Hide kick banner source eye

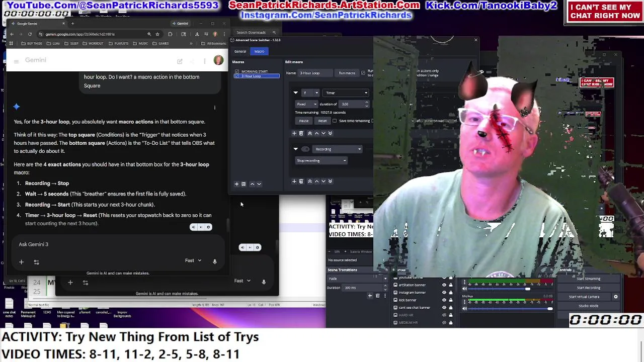(444, 300)
